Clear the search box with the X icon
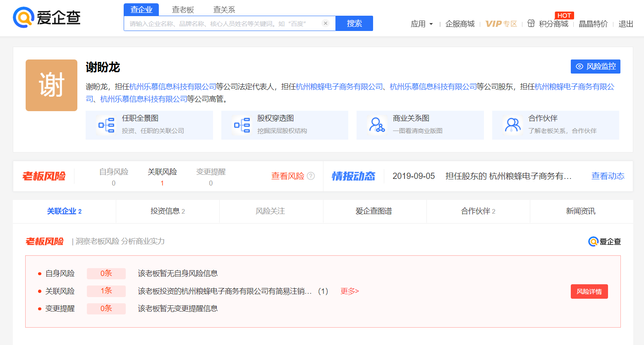This screenshot has width=644, height=345. click(x=326, y=23)
